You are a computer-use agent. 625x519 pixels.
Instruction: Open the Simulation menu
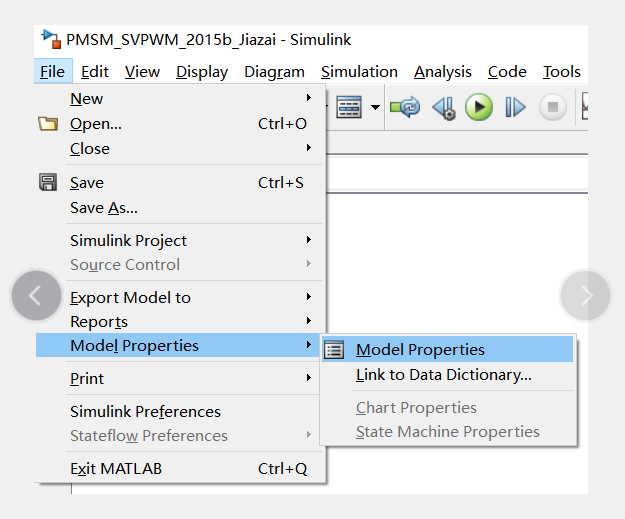point(360,71)
